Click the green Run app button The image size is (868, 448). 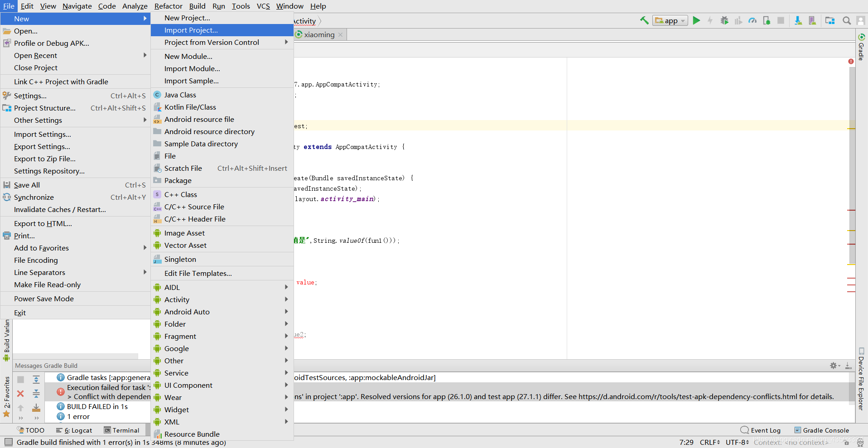(696, 20)
